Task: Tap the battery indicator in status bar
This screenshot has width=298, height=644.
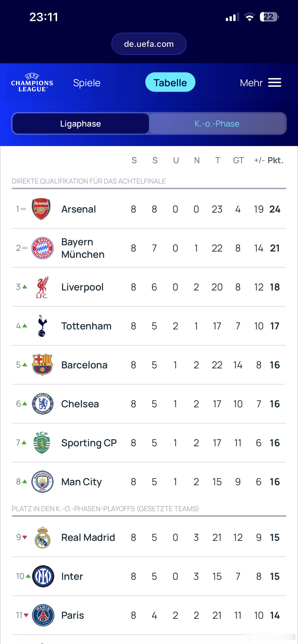Action: 269,17
